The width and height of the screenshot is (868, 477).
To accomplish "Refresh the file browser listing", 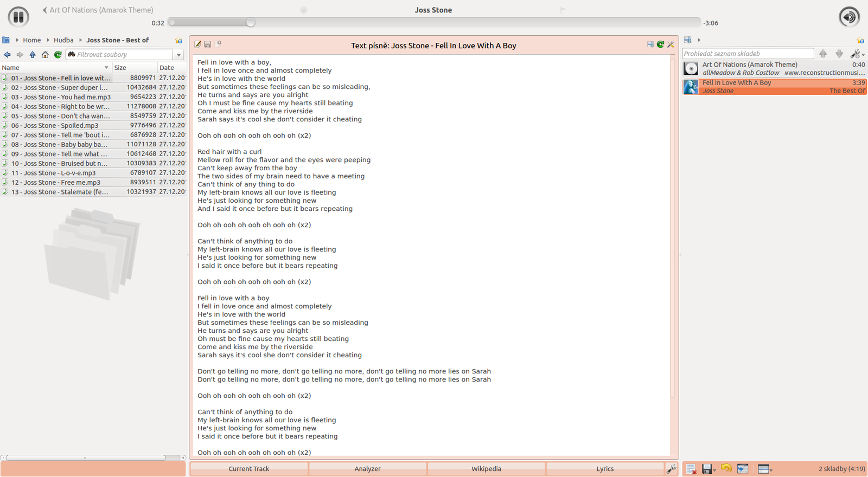I will [x=58, y=55].
